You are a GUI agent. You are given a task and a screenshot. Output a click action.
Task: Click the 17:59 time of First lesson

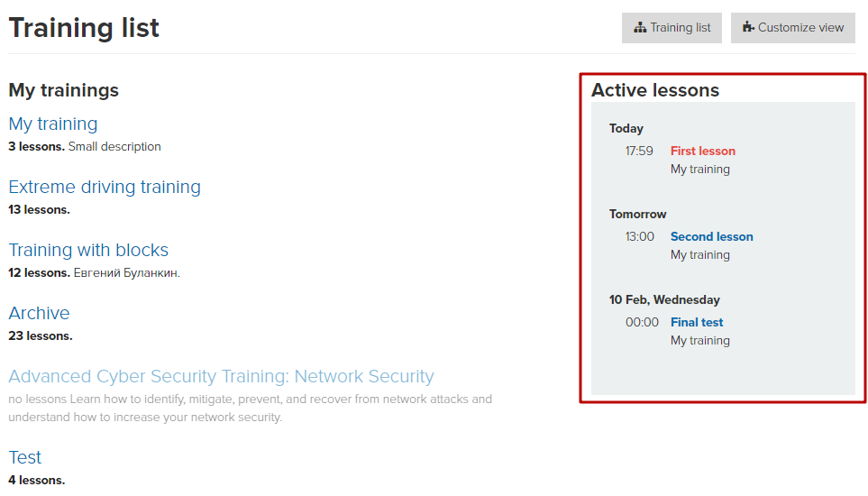pos(639,151)
